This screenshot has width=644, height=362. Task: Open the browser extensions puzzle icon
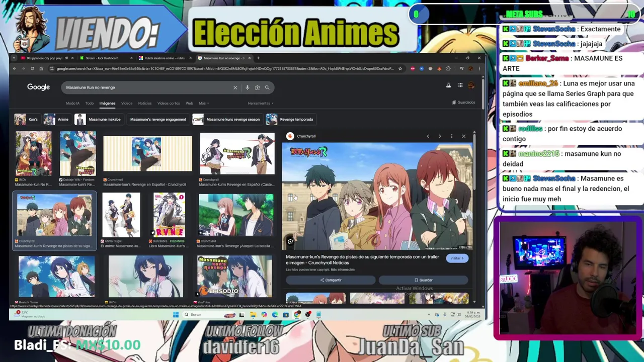pos(448,68)
